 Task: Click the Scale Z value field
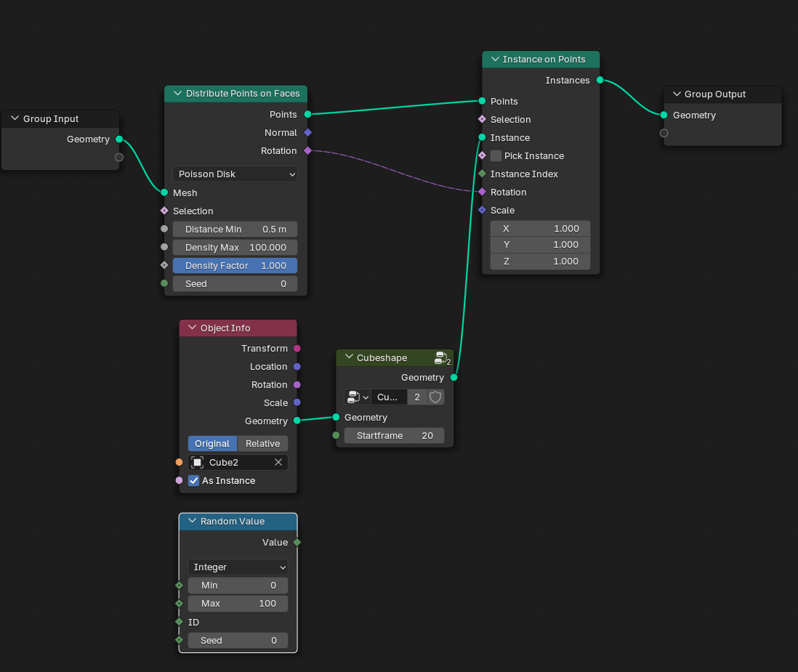[x=541, y=261]
